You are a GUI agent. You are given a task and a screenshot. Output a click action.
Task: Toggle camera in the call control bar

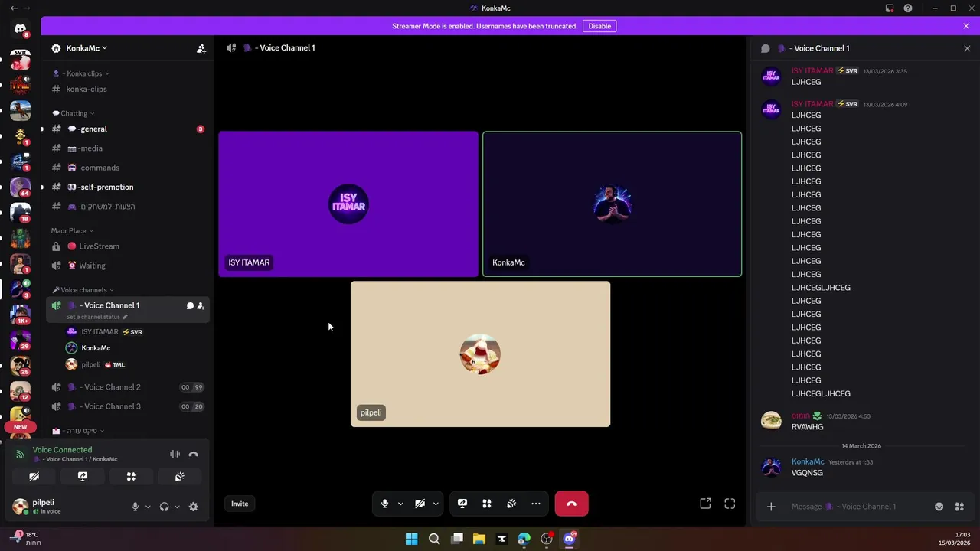[x=420, y=504]
